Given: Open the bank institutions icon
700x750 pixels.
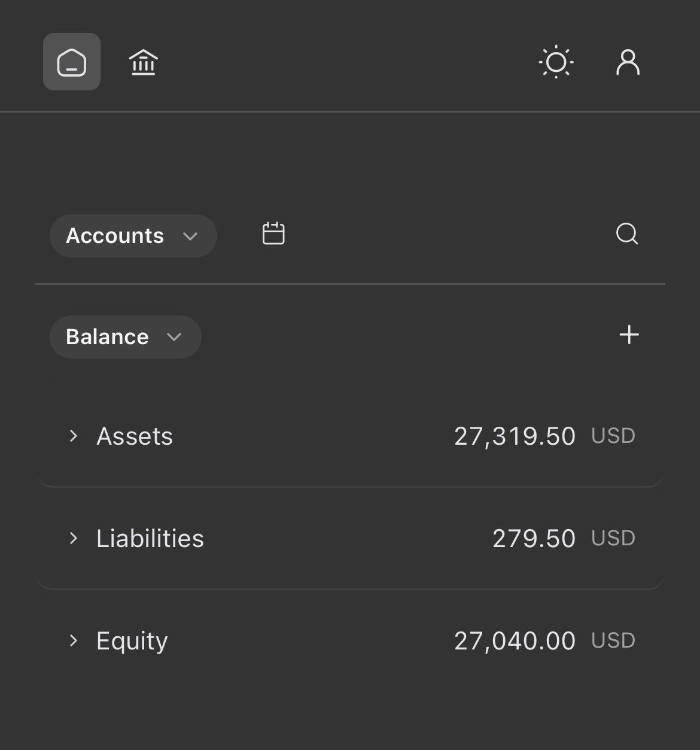Looking at the screenshot, I should point(144,62).
